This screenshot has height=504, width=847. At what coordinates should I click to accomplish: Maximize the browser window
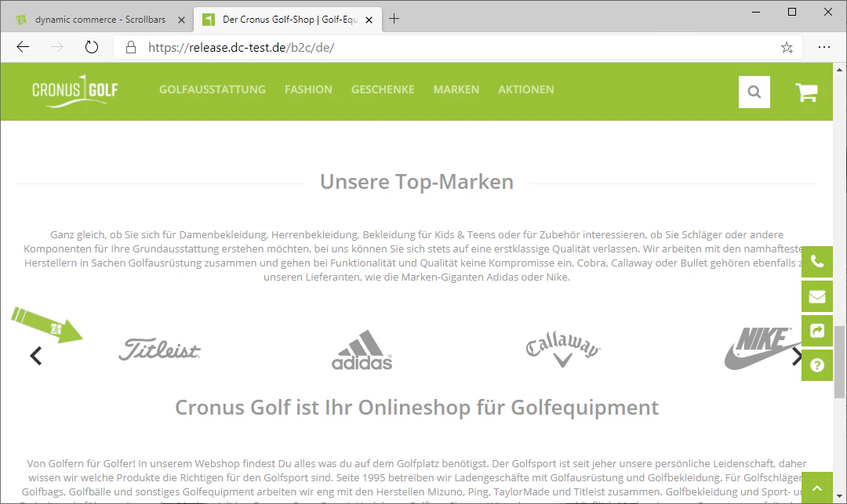point(792,12)
